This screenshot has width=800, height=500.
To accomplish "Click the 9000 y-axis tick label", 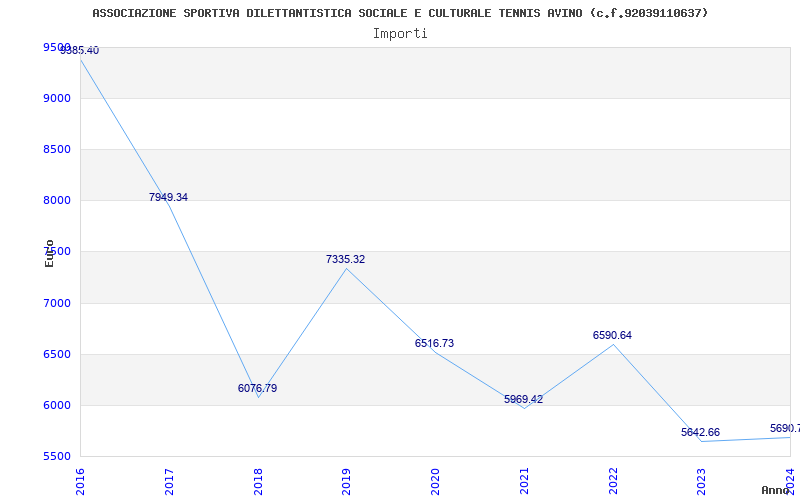I will [x=57, y=98].
